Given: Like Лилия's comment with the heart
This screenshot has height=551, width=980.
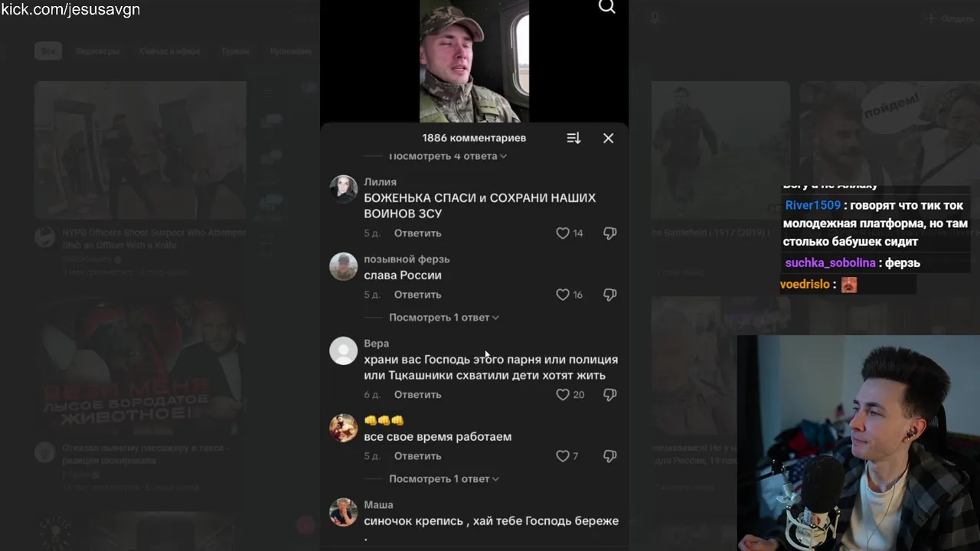Looking at the screenshot, I should 563,233.
